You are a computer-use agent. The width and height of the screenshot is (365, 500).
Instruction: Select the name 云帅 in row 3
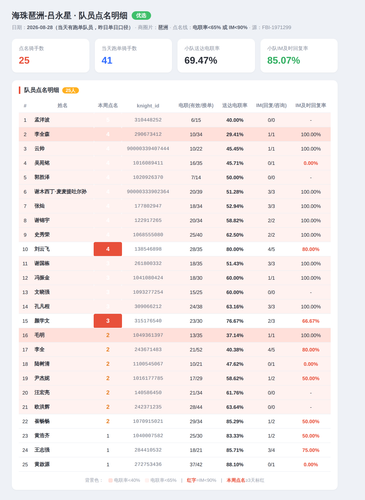coord(39,149)
